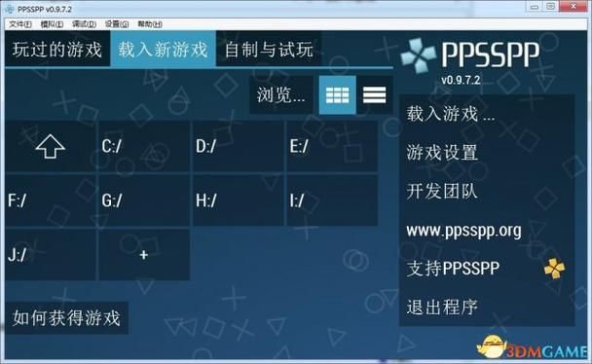The height and width of the screenshot is (364, 592).
Task: Open the G:/ drive tile
Action: [x=144, y=200]
